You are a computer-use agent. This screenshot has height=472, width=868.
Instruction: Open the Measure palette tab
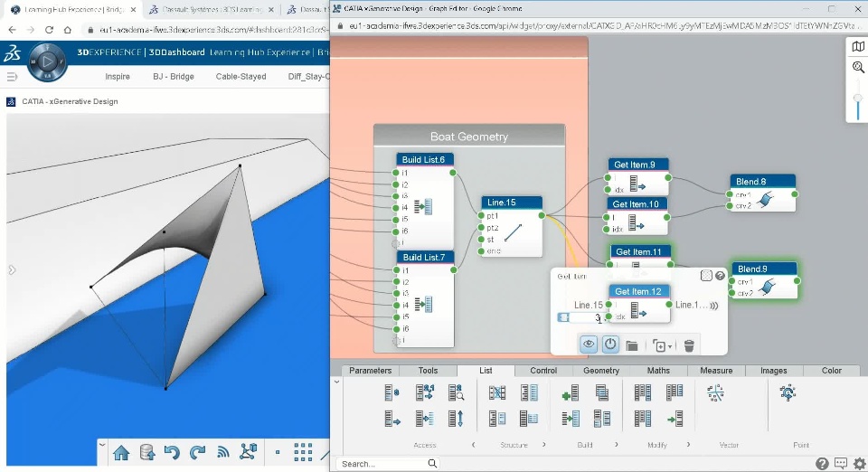pos(716,371)
